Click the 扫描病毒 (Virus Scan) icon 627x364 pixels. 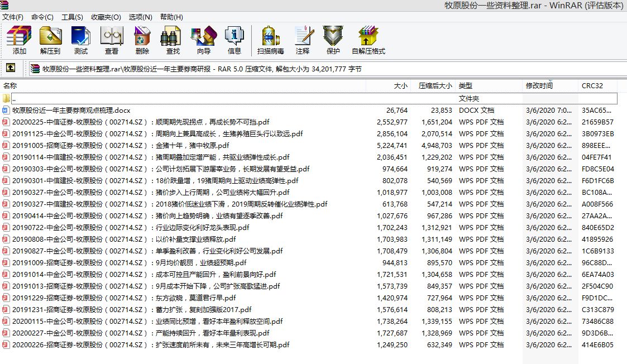point(271,36)
